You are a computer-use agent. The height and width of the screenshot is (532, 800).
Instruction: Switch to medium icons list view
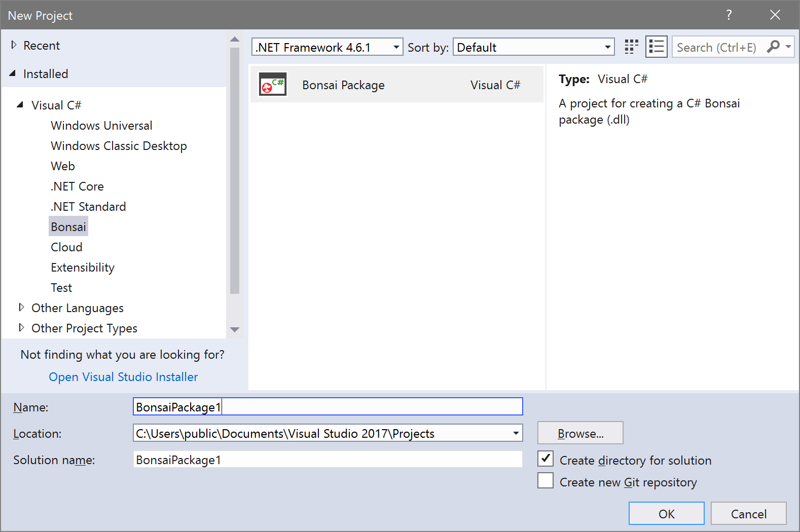point(657,47)
